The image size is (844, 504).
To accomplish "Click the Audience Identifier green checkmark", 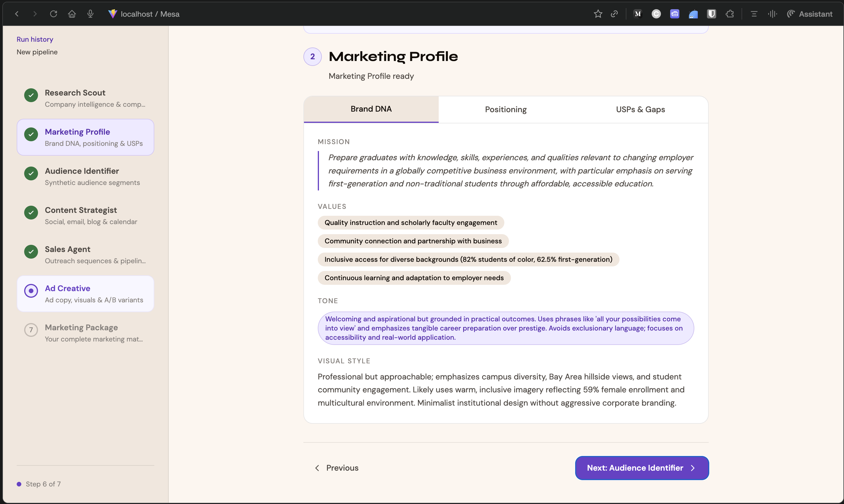I will click(x=31, y=173).
